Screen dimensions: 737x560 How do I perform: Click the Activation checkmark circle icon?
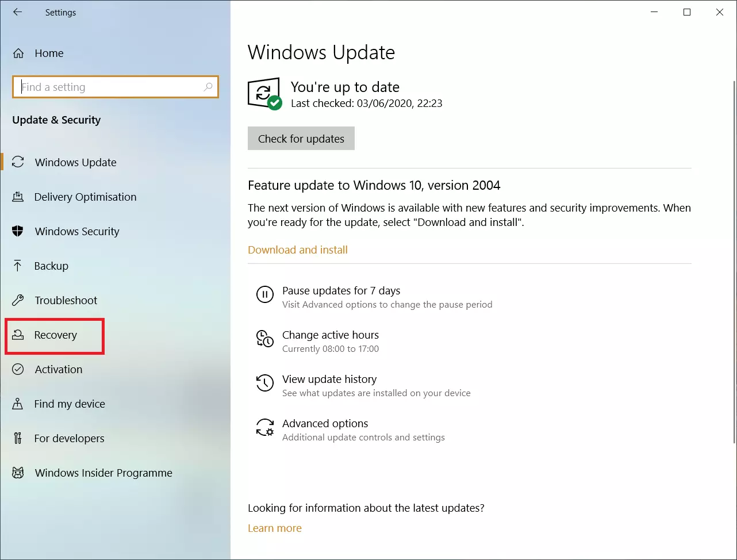18,369
